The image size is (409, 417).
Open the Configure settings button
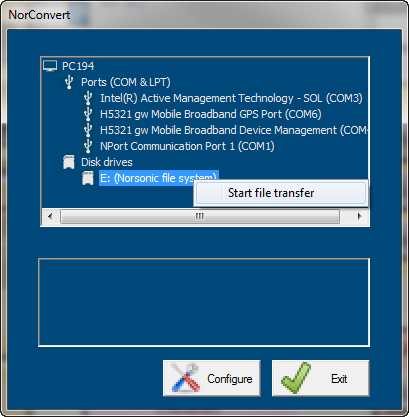(x=212, y=378)
